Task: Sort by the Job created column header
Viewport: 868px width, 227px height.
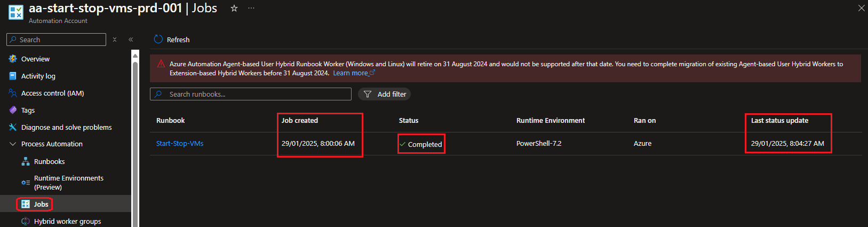Action: click(300, 121)
